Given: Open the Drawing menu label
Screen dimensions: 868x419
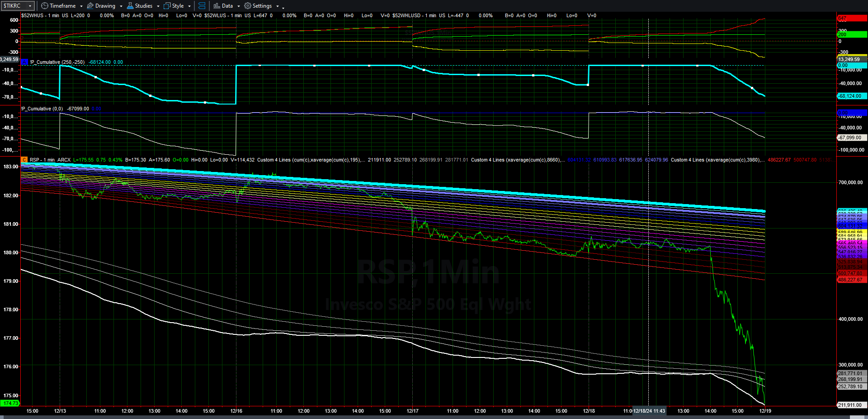Looking at the screenshot, I should 105,6.
